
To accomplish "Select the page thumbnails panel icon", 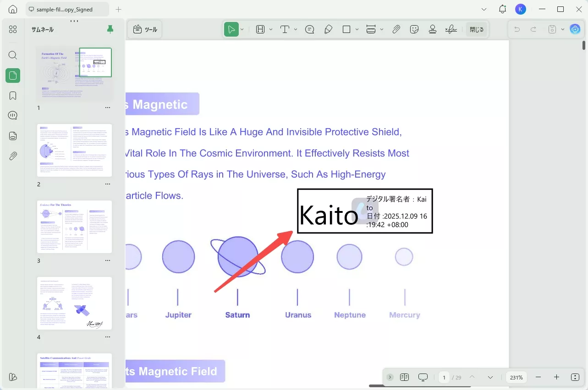I will coord(13,76).
